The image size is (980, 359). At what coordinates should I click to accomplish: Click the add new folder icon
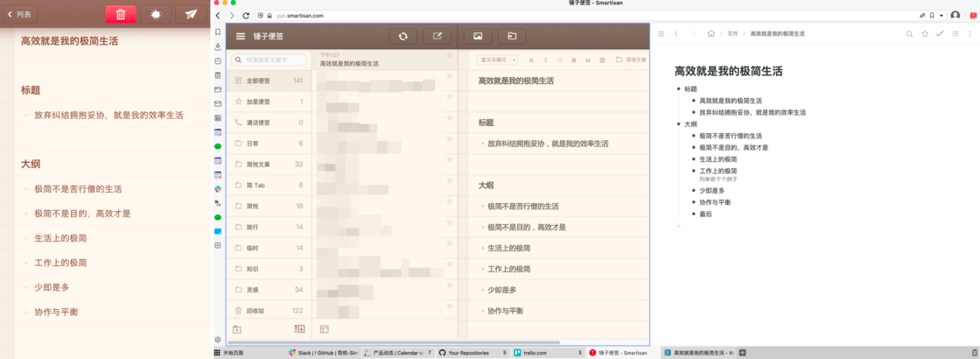[237, 329]
